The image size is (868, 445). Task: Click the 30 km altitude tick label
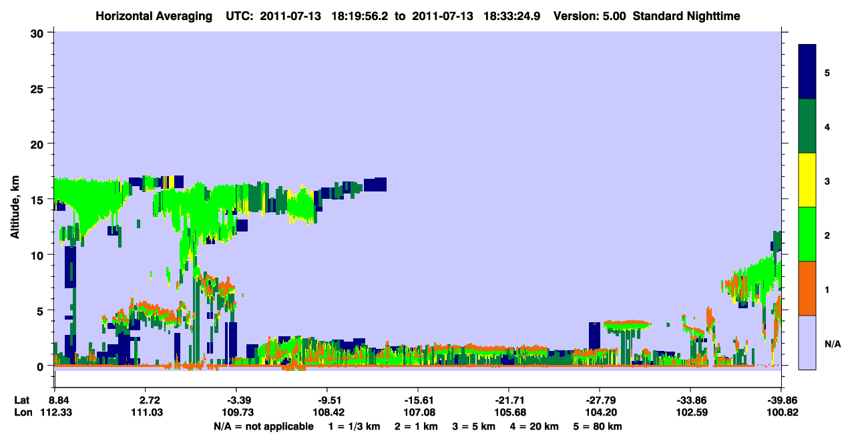point(38,33)
